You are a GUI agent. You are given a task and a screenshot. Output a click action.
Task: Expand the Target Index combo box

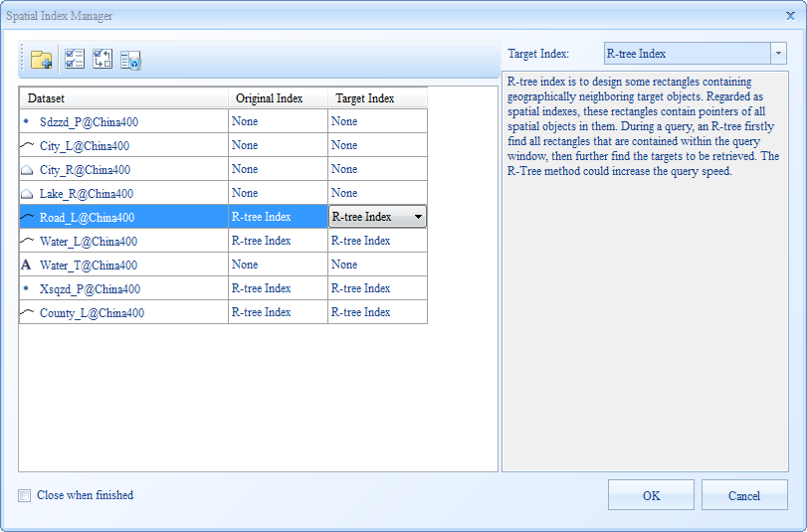tap(777, 54)
